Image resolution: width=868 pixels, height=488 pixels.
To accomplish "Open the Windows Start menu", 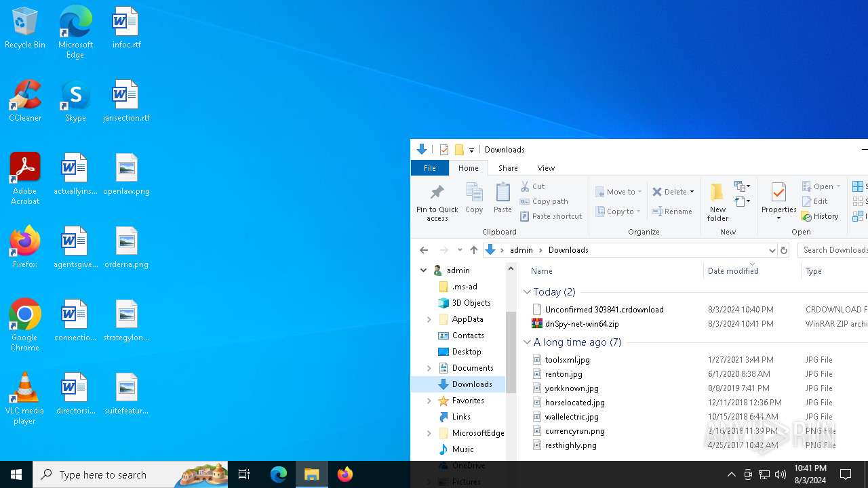I will pyautogui.click(x=16, y=474).
